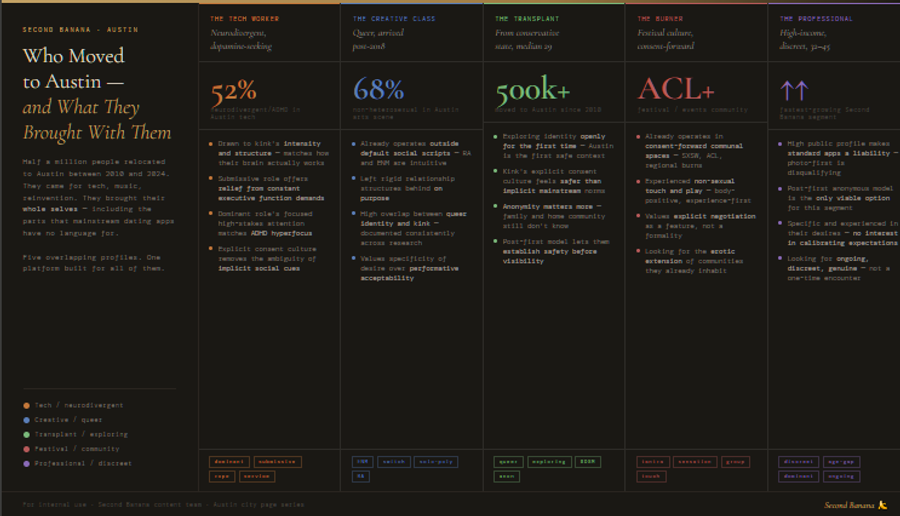Click 'Festival / community' legend label

point(77,449)
